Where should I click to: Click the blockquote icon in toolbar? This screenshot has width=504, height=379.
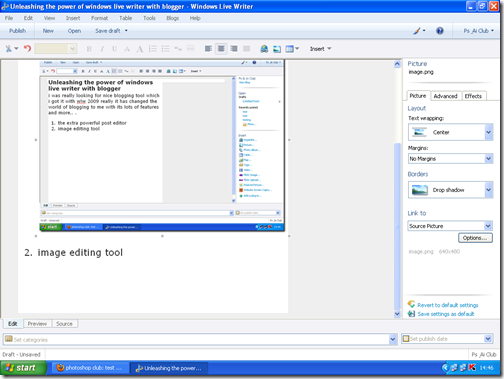click(x=178, y=49)
